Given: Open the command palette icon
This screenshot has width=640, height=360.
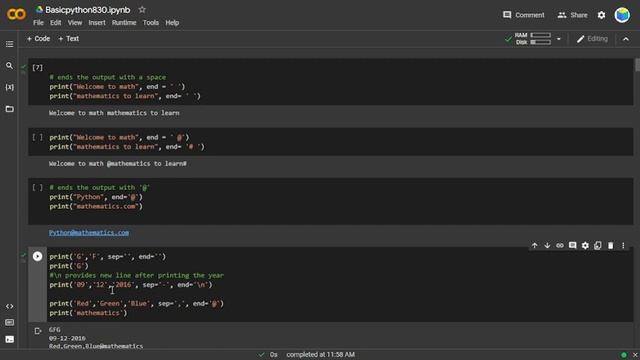Looking at the screenshot, I should coord(9,322).
